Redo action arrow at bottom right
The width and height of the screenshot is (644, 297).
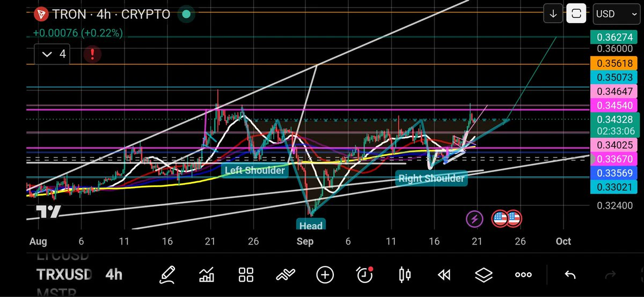(610, 275)
